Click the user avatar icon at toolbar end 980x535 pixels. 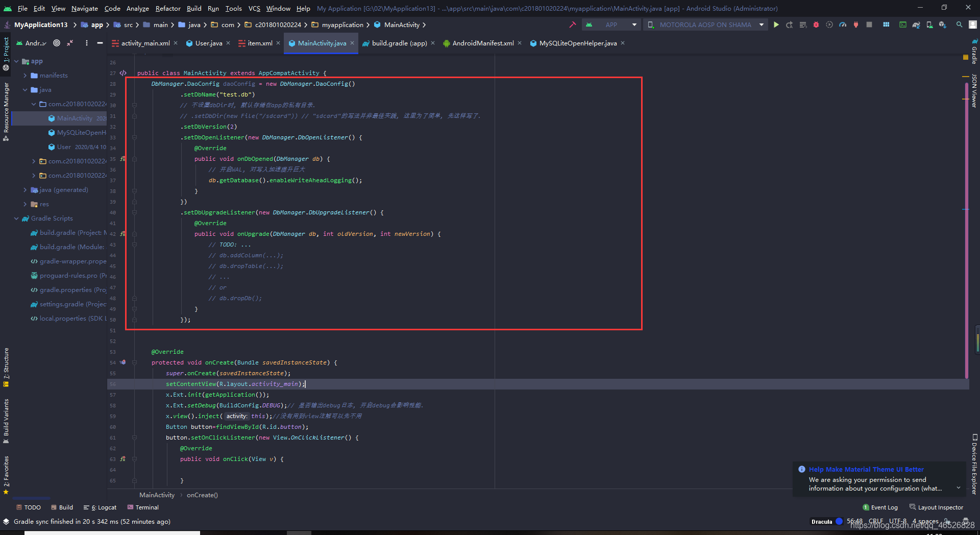[973, 25]
